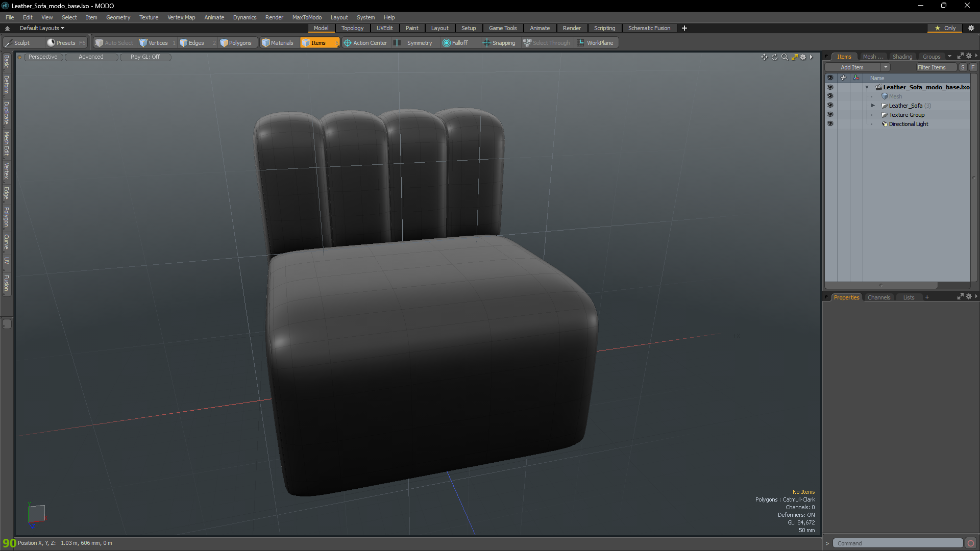Open the Default Layouts dropdown
The height and width of the screenshot is (551, 980).
pos(42,28)
